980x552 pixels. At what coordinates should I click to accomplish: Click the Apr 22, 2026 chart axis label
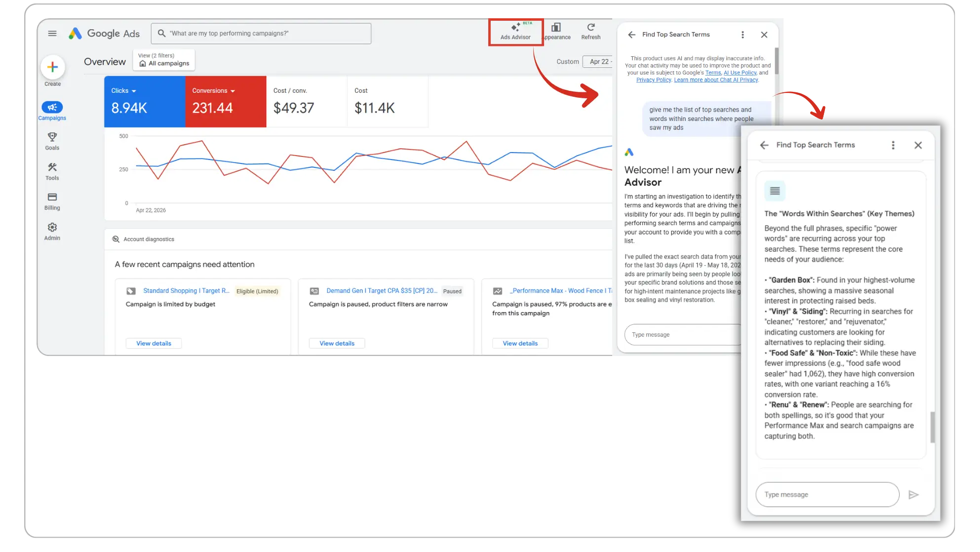[x=151, y=210]
